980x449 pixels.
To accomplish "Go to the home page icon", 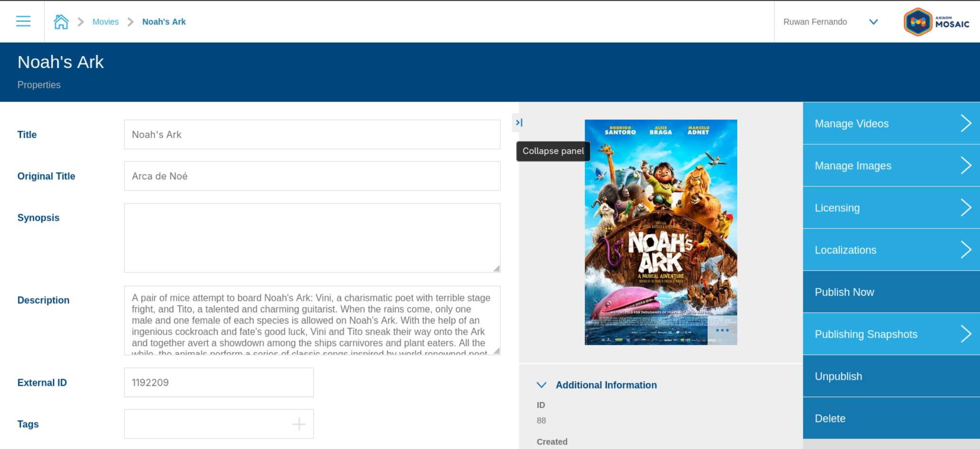I will (x=61, y=22).
